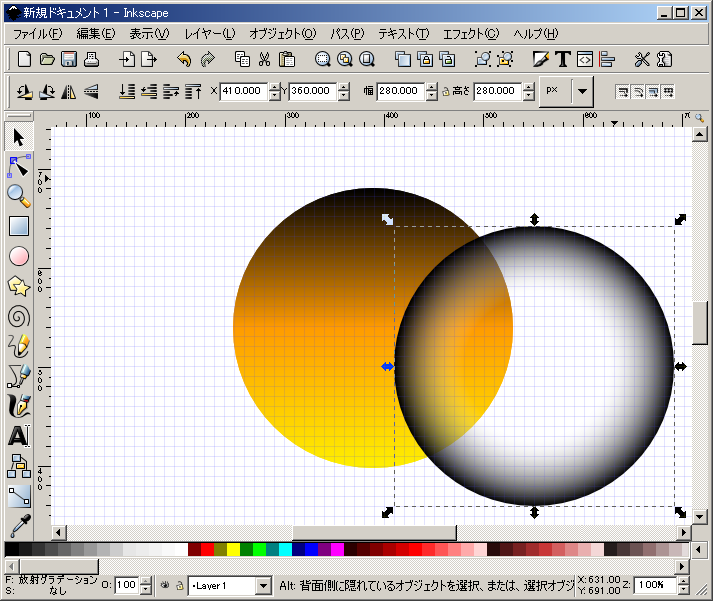The height and width of the screenshot is (601, 713).
Task: Select the Node edit tool
Action: pos(19,166)
